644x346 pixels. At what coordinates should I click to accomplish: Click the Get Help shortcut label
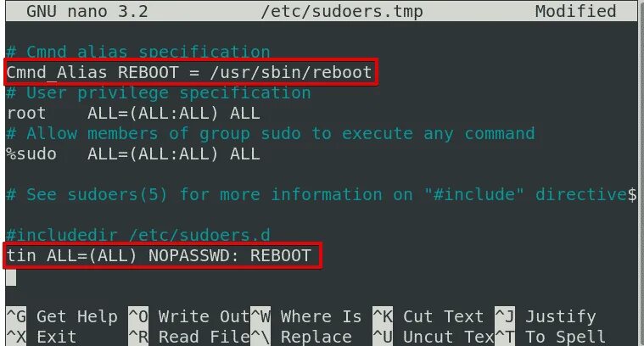click(x=77, y=317)
